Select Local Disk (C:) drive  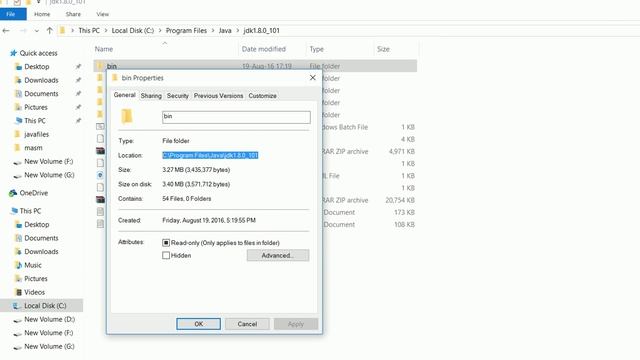[x=41, y=305]
